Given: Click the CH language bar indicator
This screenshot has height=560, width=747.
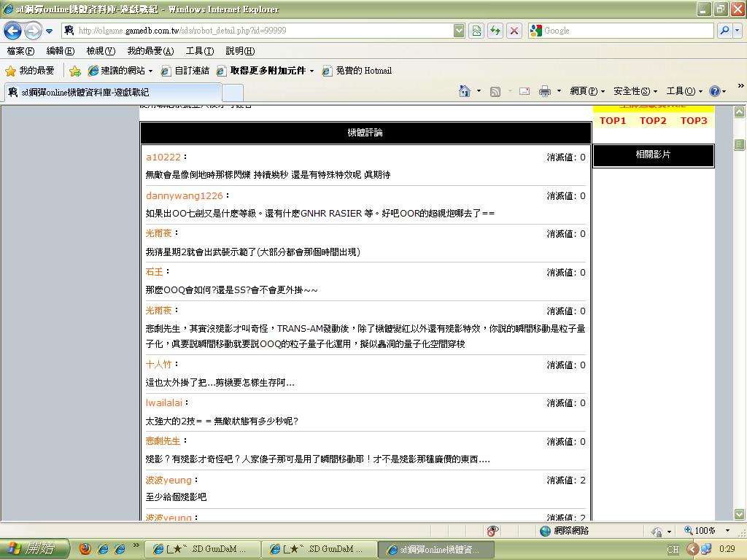Looking at the screenshot, I should coord(672,550).
